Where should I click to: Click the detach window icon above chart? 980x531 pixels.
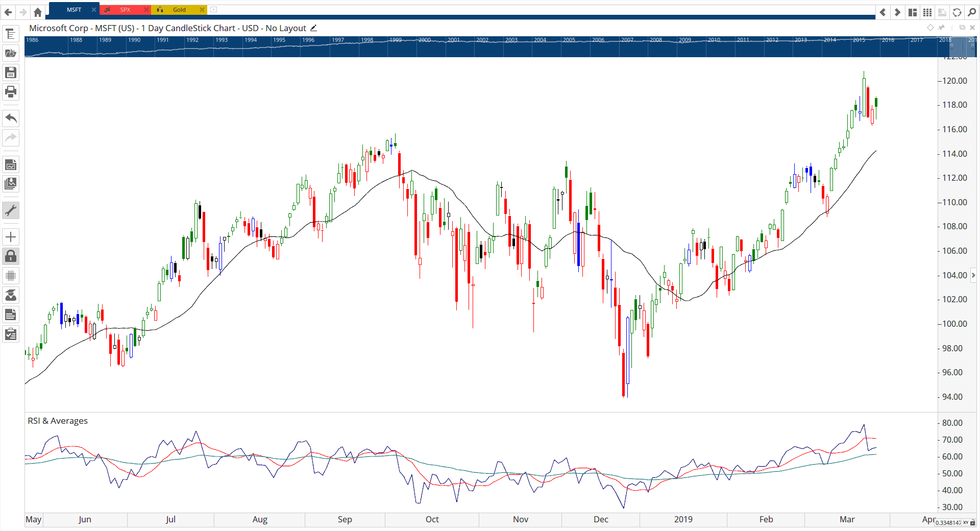coord(962,28)
